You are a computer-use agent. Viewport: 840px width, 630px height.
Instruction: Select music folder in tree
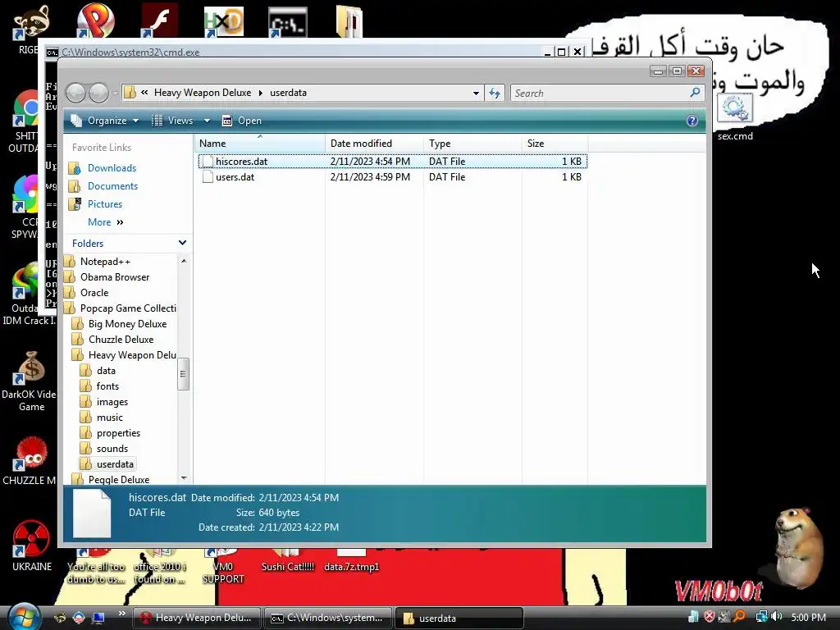point(110,418)
